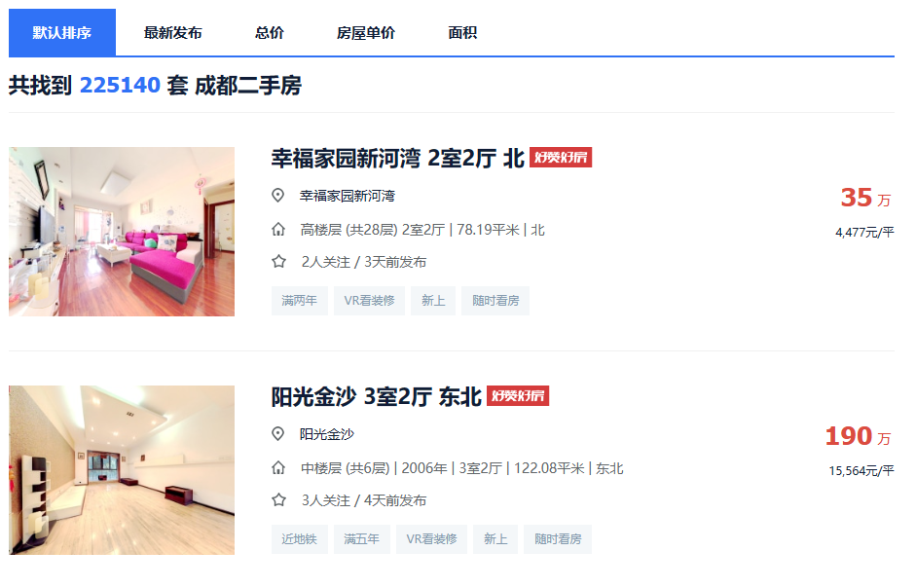Image resolution: width=916 pixels, height=588 pixels.
Task: Click the 15,564元/平 unit price
Action: (861, 470)
